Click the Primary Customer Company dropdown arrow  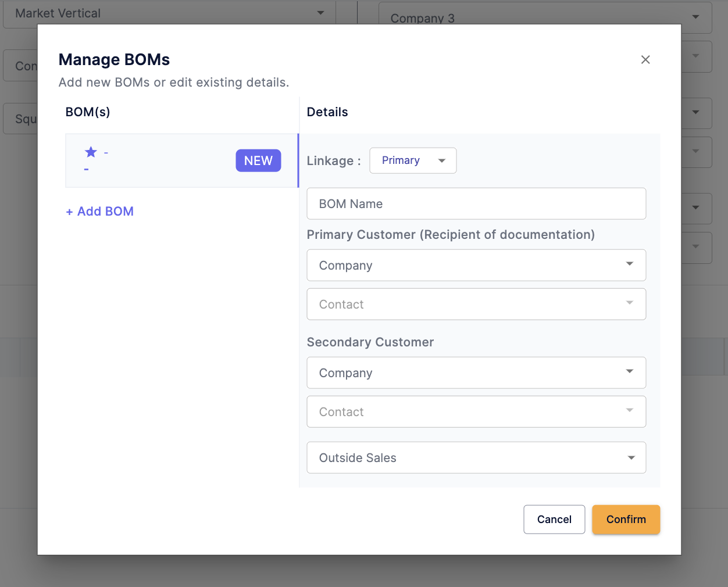(629, 264)
